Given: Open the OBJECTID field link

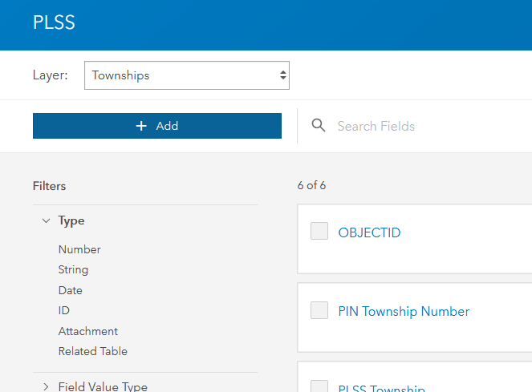Looking at the screenshot, I should (369, 233).
